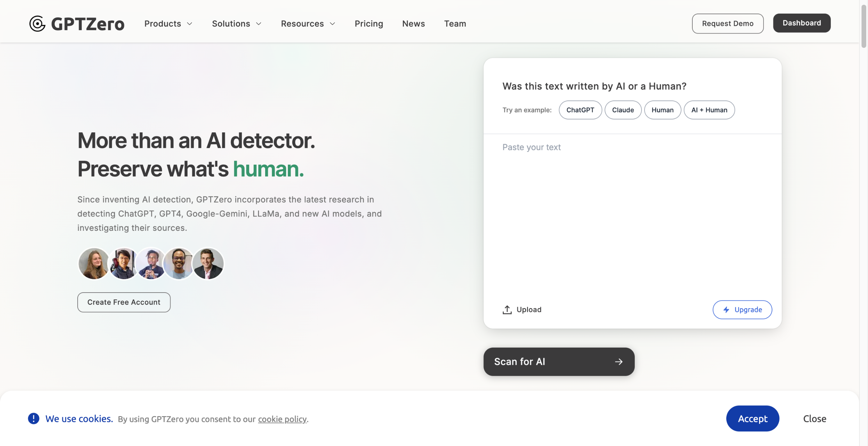Start the Scan for AI
Screen dimensions: 868x446
[x=559, y=362]
